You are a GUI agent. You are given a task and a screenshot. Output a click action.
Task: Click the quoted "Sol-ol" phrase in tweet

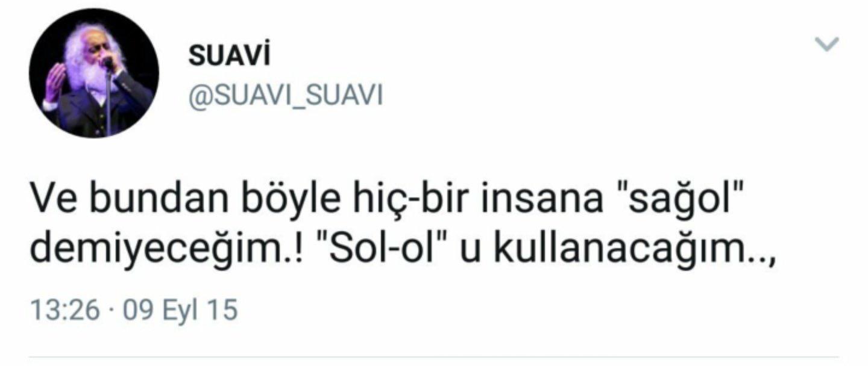point(384,250)
